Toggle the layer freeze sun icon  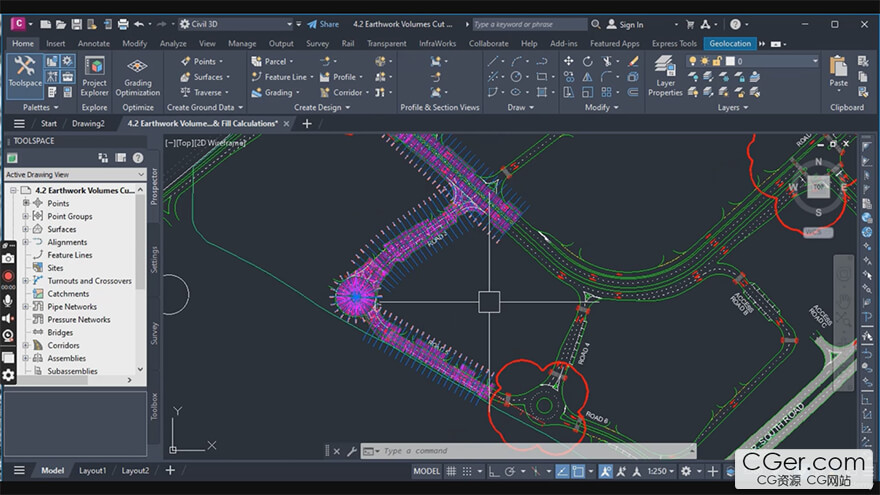tap(706, 61)
